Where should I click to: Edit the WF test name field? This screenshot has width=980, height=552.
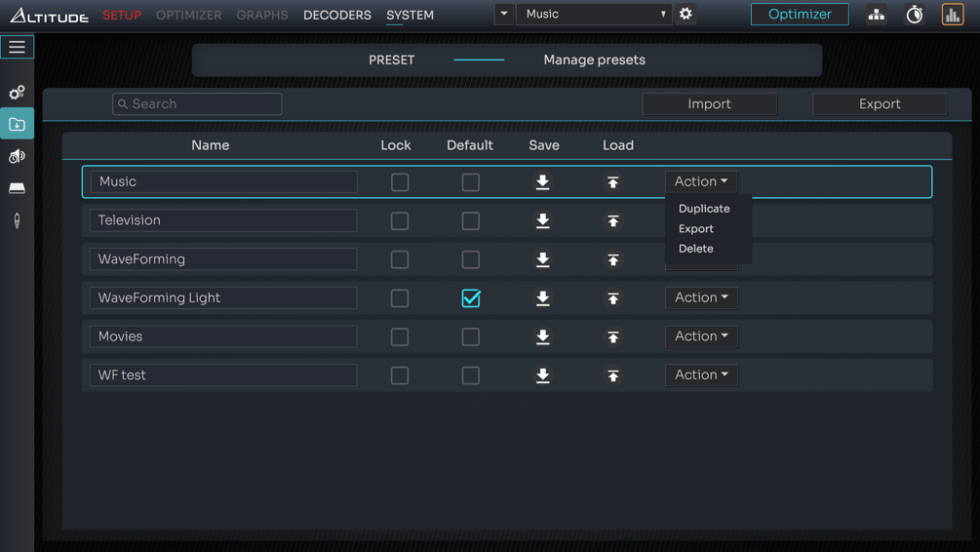[223, 375]
